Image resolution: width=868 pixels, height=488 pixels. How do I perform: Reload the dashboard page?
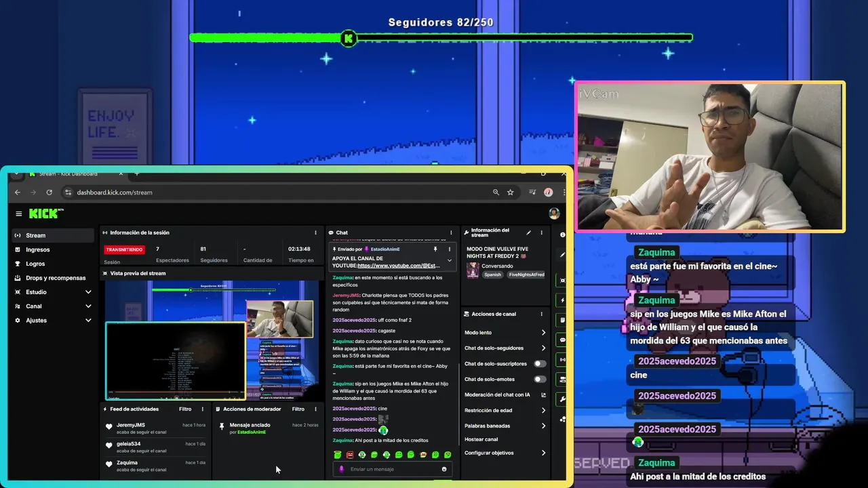coord(49,192)
